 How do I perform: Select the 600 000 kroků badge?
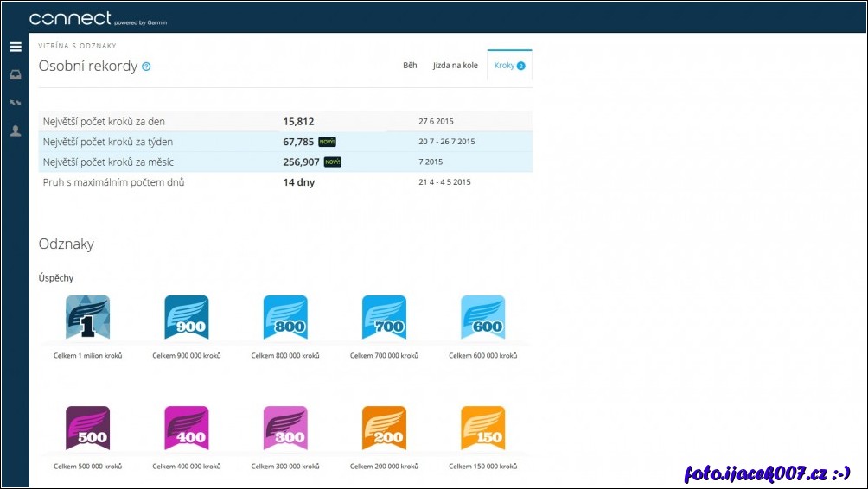click(x=482, y=317)
